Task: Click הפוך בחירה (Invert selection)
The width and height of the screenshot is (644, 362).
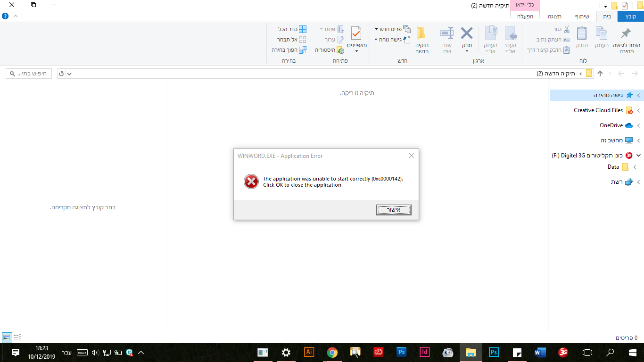Action: tap(289, 50)
